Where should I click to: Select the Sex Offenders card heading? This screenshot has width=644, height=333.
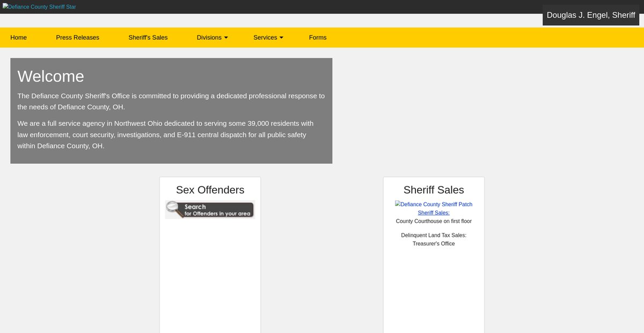[210, 190]
